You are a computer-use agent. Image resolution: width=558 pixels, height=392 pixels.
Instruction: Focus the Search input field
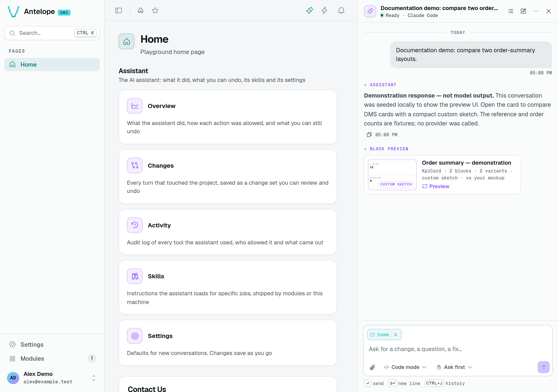tap(52, 33)
